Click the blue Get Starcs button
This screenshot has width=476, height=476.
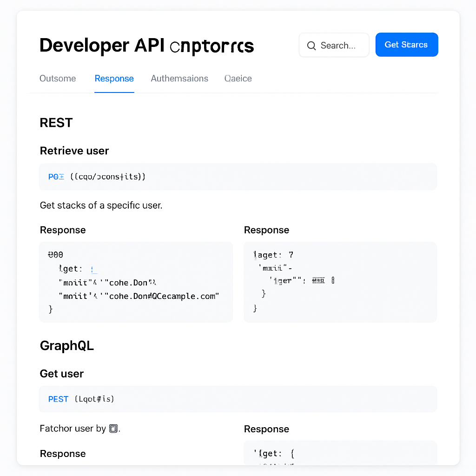(406, 45)
